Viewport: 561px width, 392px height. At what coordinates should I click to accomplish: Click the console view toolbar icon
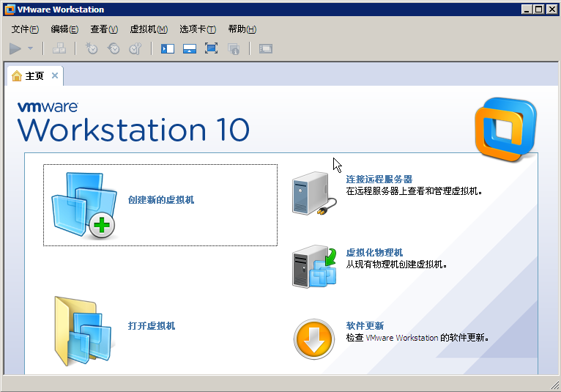point(266,48)
